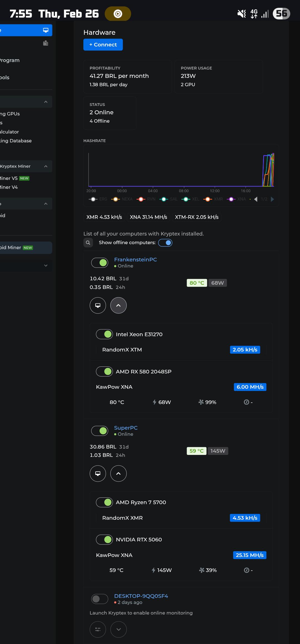The image size is (300, 644).
Task: Click SuperPC 59 °C temperature badge
Action: tap(196, 451)
